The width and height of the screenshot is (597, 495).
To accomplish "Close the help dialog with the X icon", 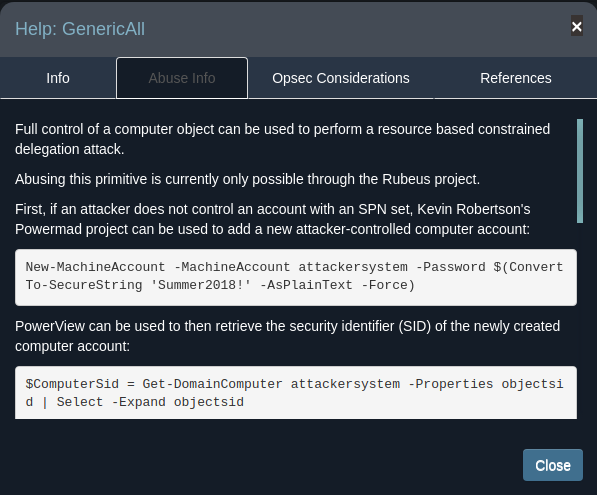I will 576,26.
